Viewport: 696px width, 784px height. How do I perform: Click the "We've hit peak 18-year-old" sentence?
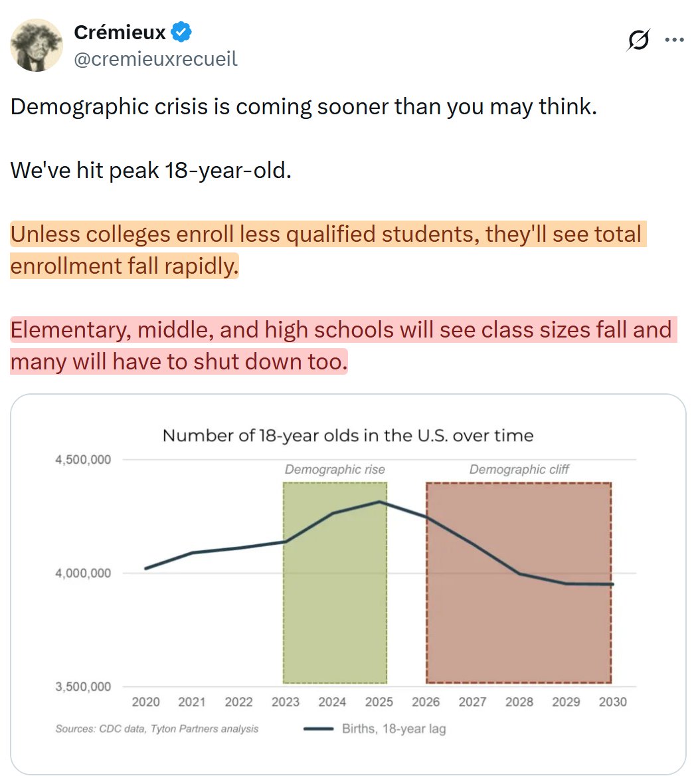(x=151, y=171)
